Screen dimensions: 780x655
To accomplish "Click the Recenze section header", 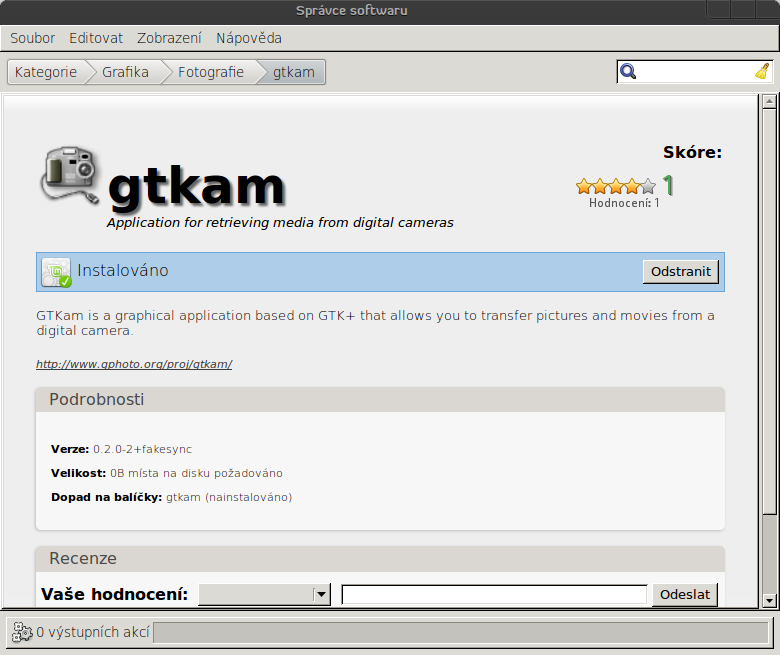I will pos(380,559).
